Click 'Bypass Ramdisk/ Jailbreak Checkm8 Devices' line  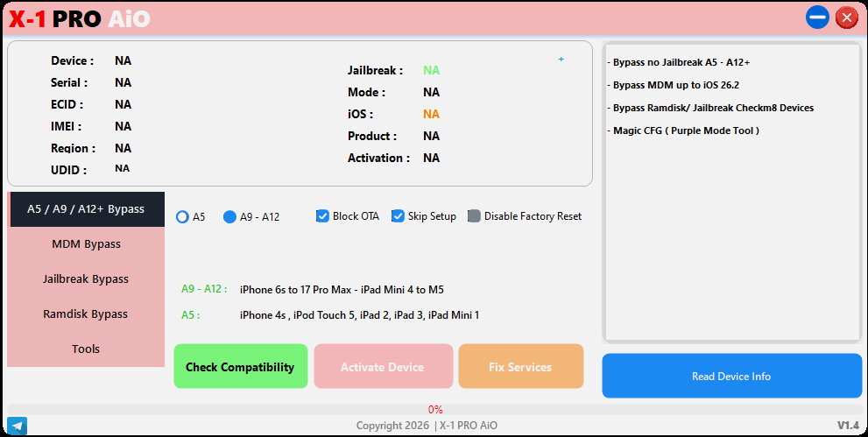pyautogui.click(x=710, y=108)
